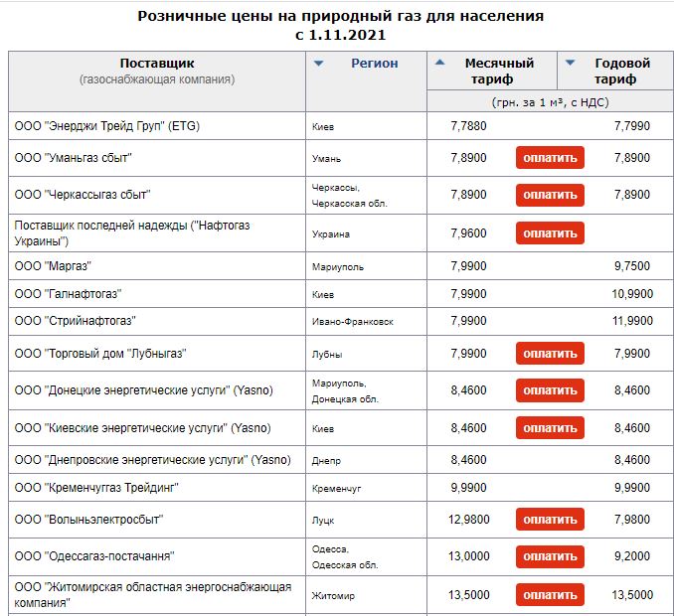Click the sort arrow beside Регион
Image resolution: width=674 pixels, height=616 pixels.
click(319, 63)
